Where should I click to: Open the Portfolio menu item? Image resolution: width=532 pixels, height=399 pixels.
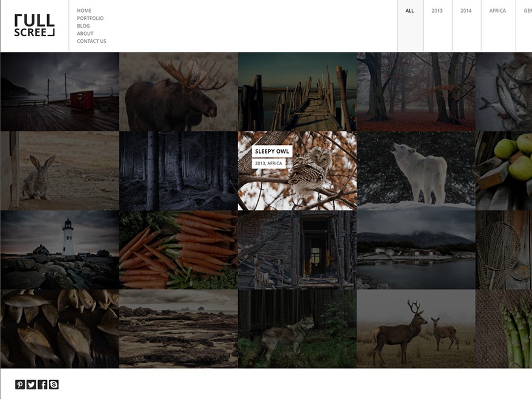[90, 18]
